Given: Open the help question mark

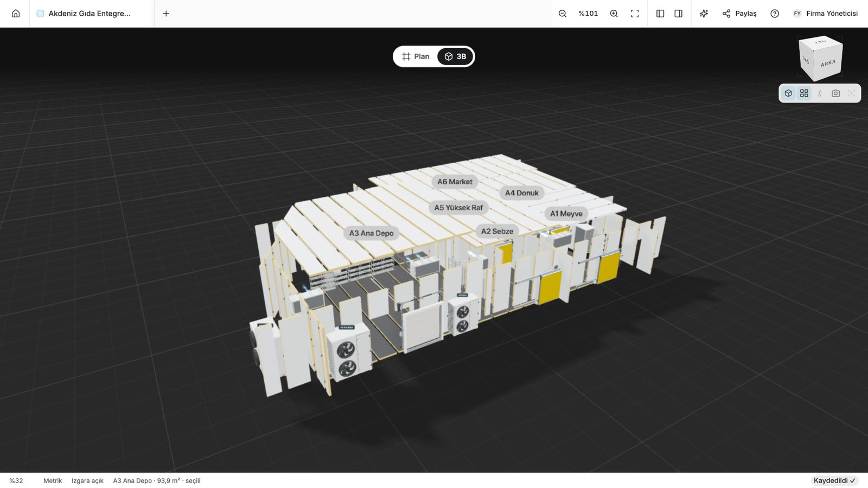Looking at the screenshot, I should click(775, 14).
